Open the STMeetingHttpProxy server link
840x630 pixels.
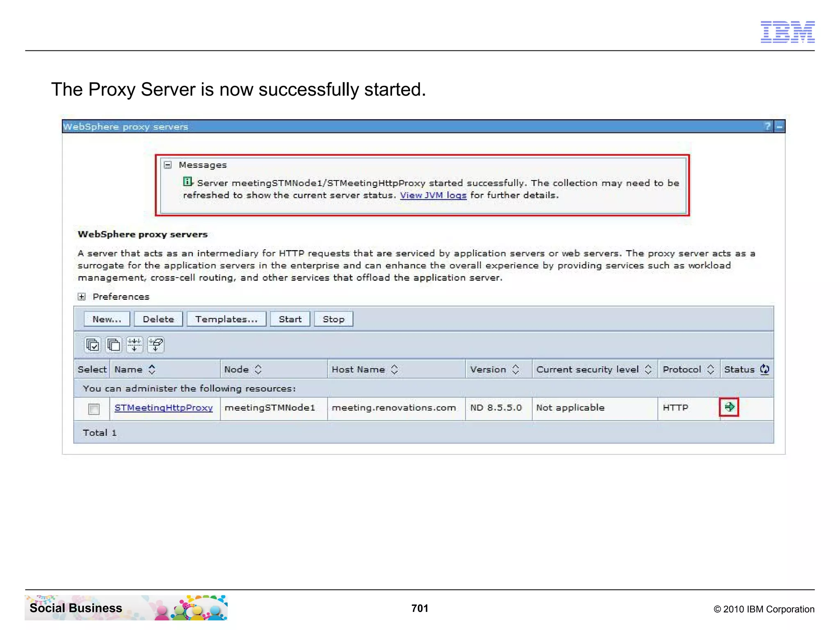coord(164,408)
